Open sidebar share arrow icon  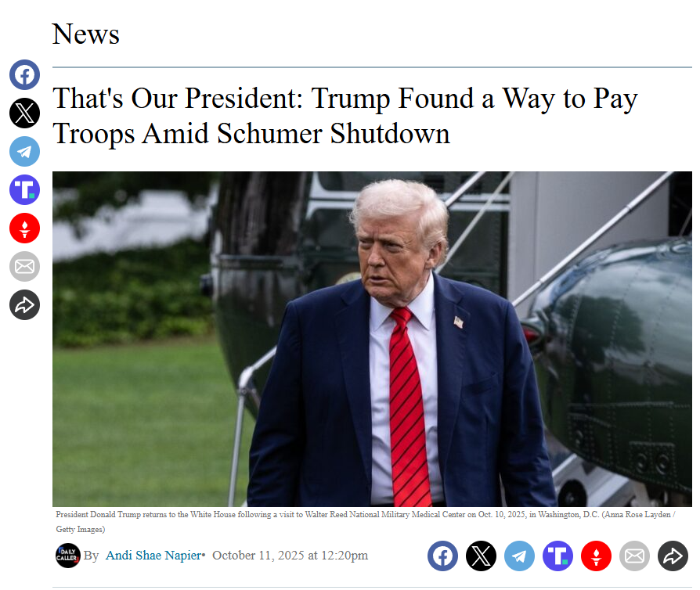pyautogui.click(x=24, y=305)
